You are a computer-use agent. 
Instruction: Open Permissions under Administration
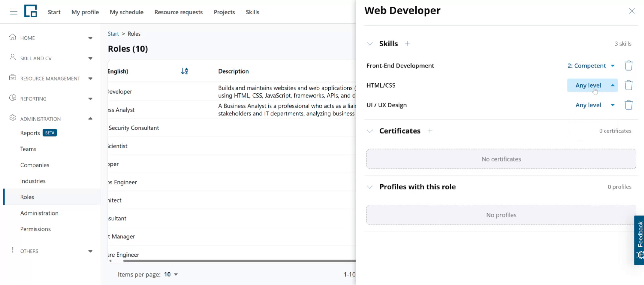pyautogui.click(x=35, y=229)
